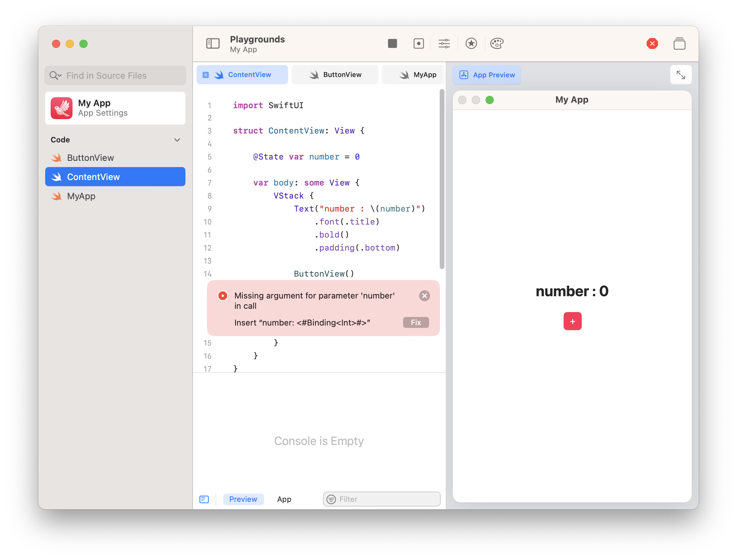737x560 pixels.
Task: Open search options dropdown magnifier
Action: point(55,75)
